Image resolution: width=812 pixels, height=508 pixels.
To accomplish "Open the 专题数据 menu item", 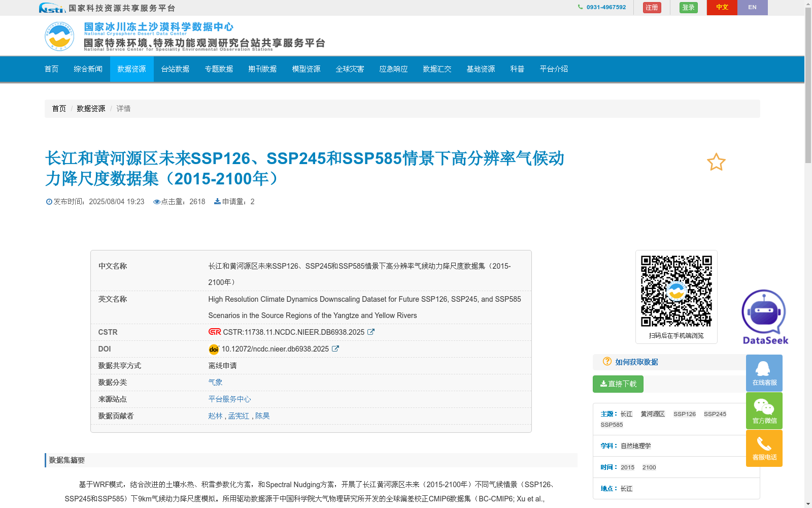I will click(x=219, y=69).
